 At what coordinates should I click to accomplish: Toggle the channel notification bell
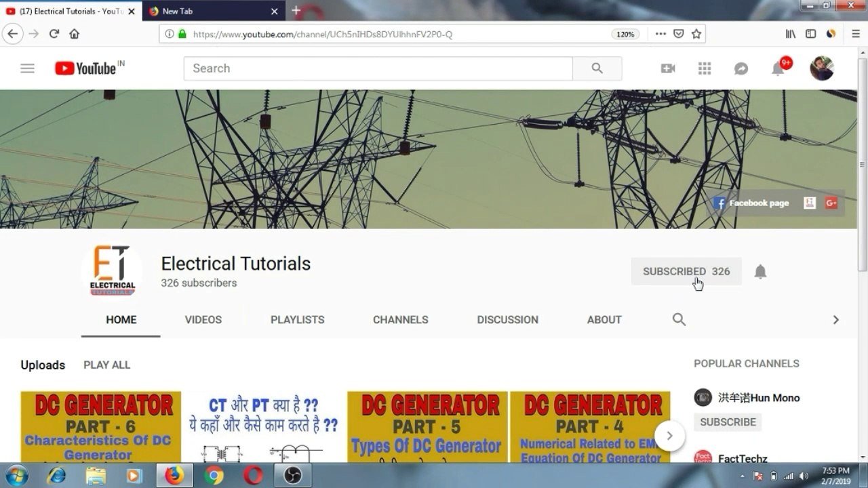[760, 272]
